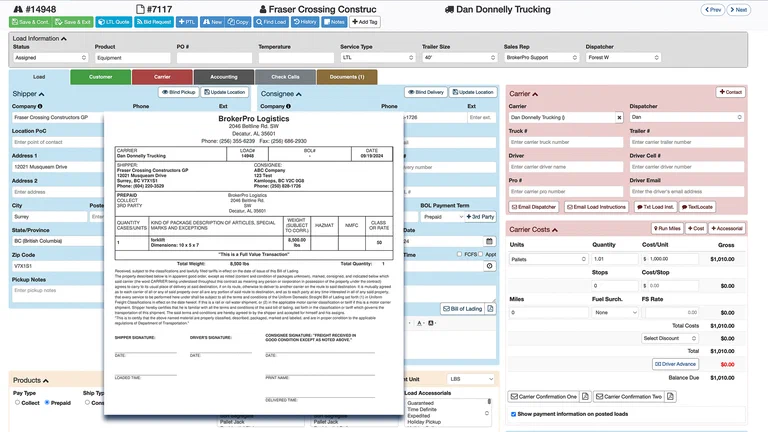Toggle Blind Pickup for shipper
Image resolution: width=768 pixels, height=432 pixels.
pyautogui.click(x=178, y=92)
